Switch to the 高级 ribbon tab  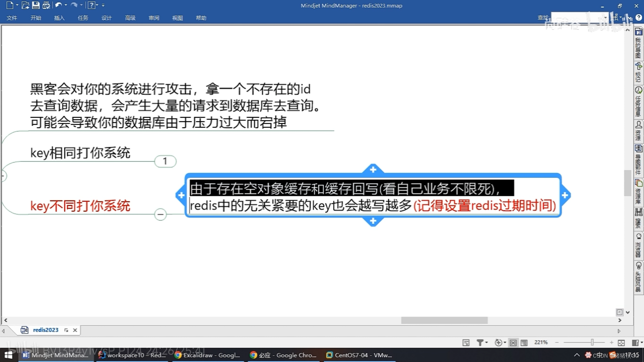[x=130, y=18]
